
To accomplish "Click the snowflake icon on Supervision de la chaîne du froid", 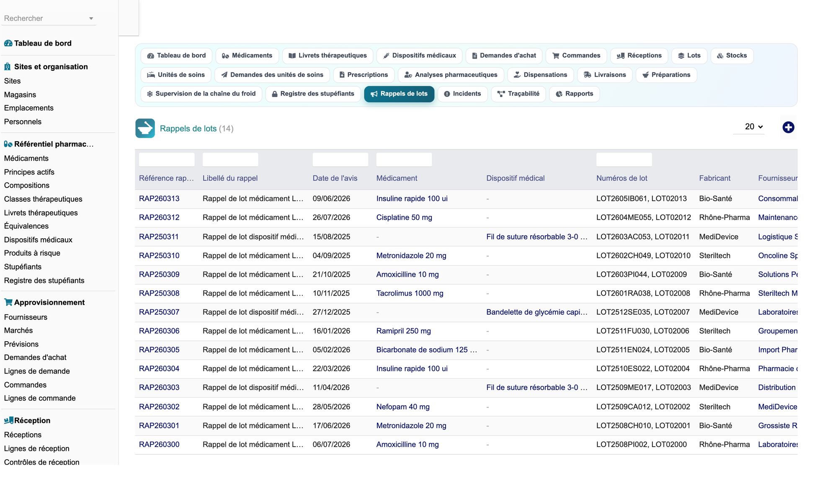I will [150, 94].
